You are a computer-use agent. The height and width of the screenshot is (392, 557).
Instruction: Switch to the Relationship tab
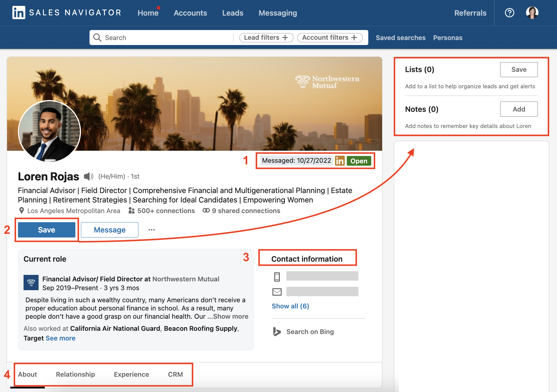click(x=75, y=374)
